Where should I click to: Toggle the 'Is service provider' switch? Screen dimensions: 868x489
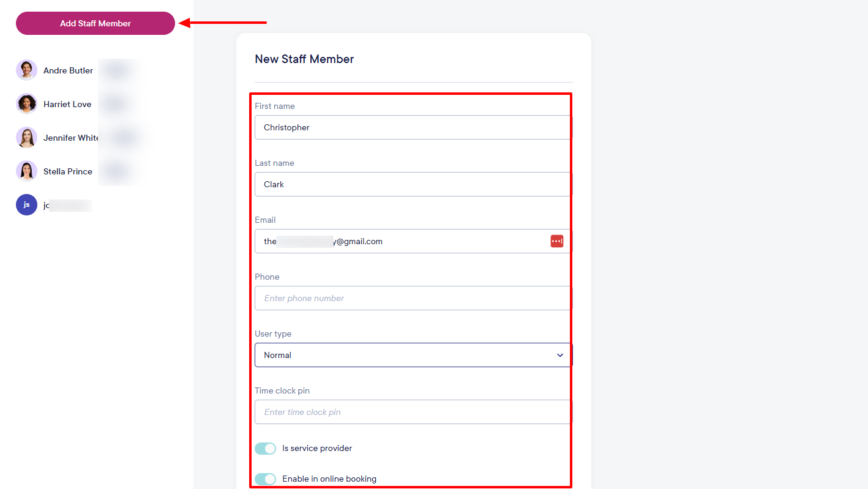pyautogui.click(x=265, y=449)
